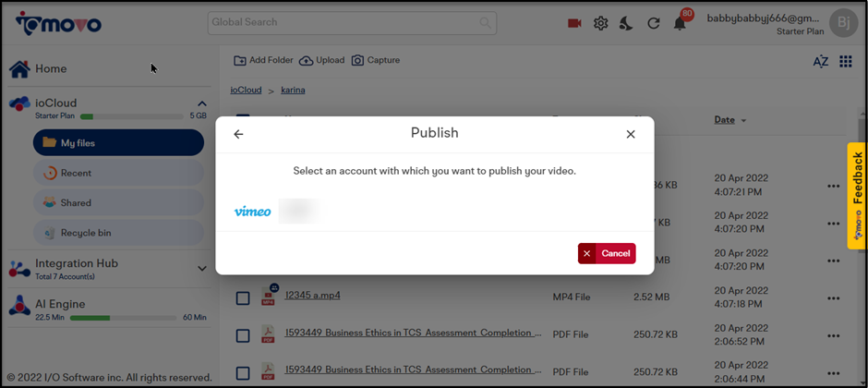Viewport: 868px width, 388px height.
Task: Open the PDF modified at 2:06:44 PM
Action: (413, 370)
